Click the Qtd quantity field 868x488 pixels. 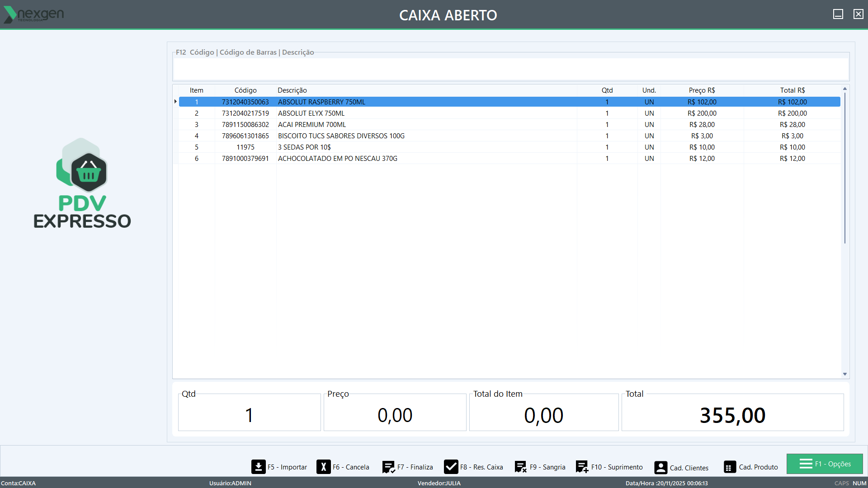pos(249,415)
